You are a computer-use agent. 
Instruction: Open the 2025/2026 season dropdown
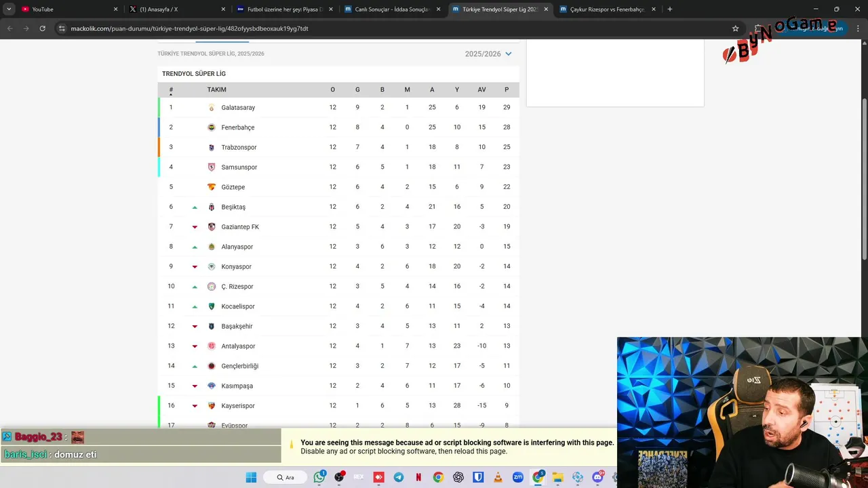click(x=488, y=54)
